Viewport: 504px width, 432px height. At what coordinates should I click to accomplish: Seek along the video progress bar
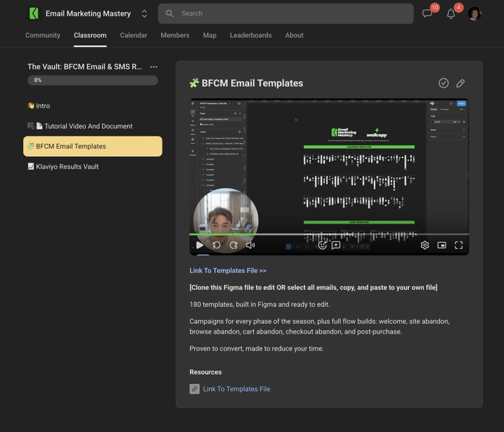(329, 234)
